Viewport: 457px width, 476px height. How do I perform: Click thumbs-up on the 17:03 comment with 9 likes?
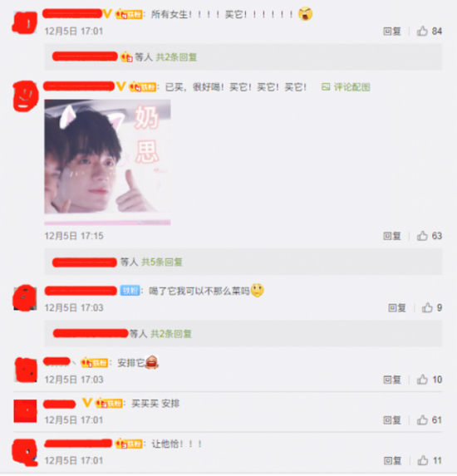click(427, 307)
